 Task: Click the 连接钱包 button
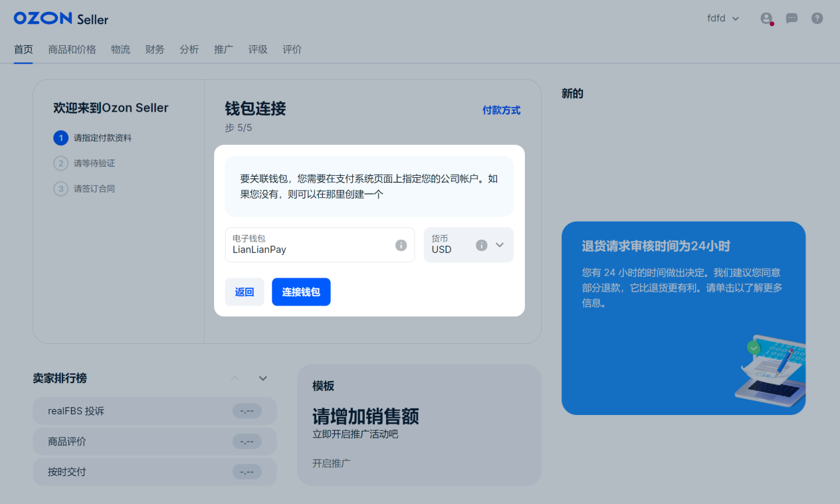[x=301, y=292]
